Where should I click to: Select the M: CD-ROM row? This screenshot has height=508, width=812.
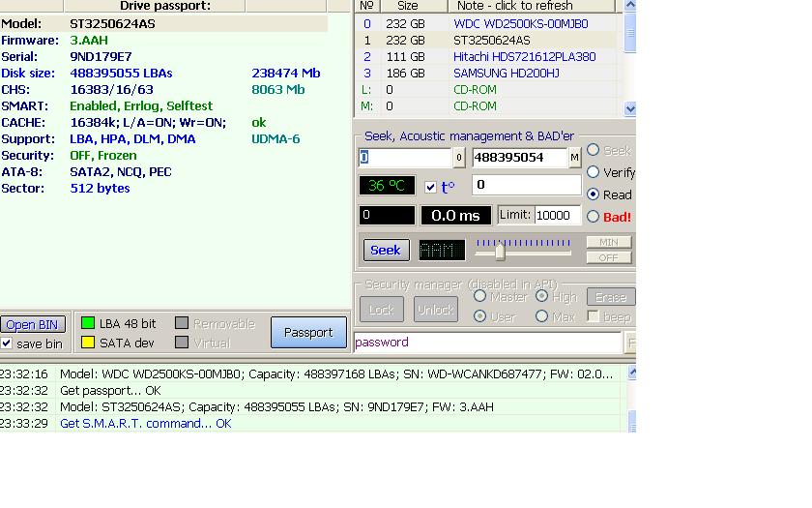point(487,106)
